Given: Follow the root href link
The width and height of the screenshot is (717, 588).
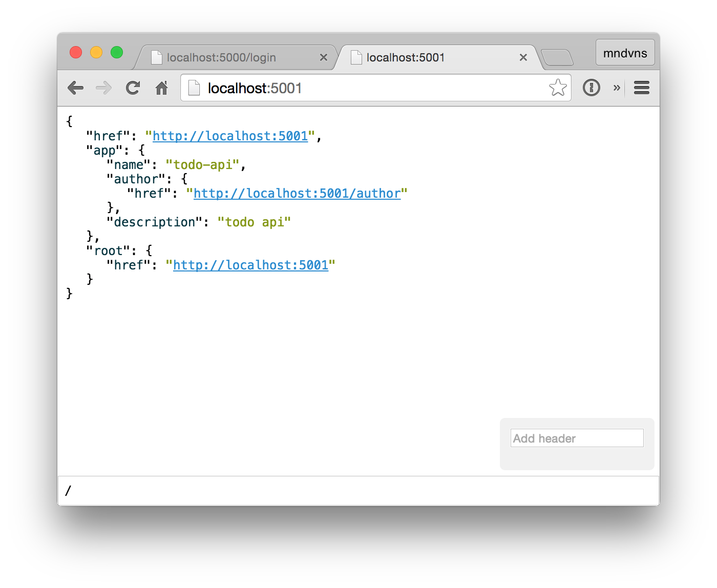Looking at the screenshot, I should pyautogui.click(x=250, y=265).
